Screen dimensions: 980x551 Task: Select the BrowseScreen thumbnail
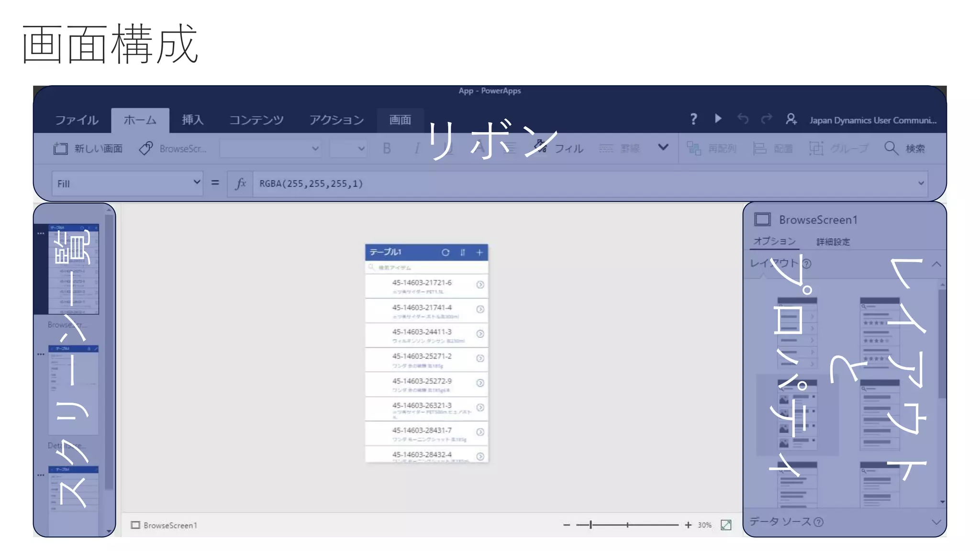click(x=73, y=269)
